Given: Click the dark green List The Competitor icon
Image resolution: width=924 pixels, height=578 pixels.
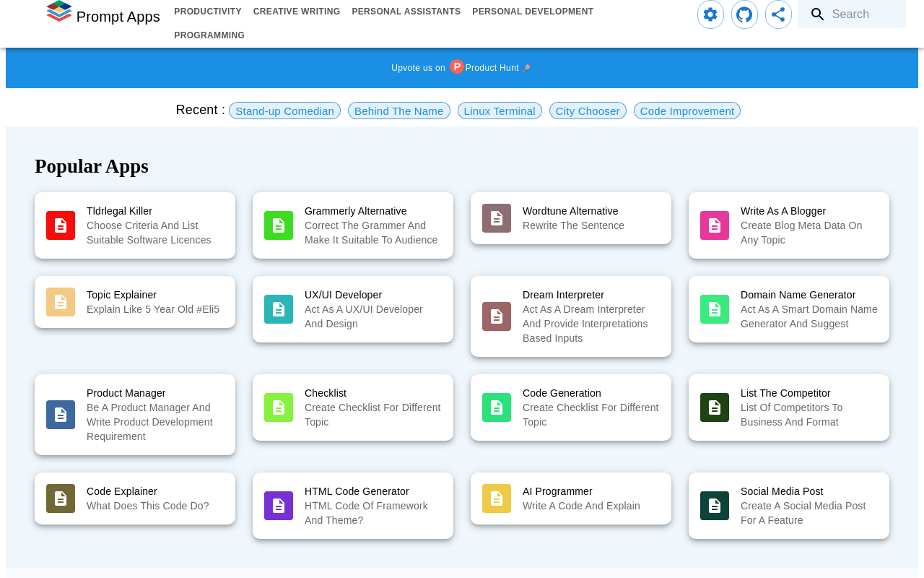Looking at the screenshot, I should (715, 407).
